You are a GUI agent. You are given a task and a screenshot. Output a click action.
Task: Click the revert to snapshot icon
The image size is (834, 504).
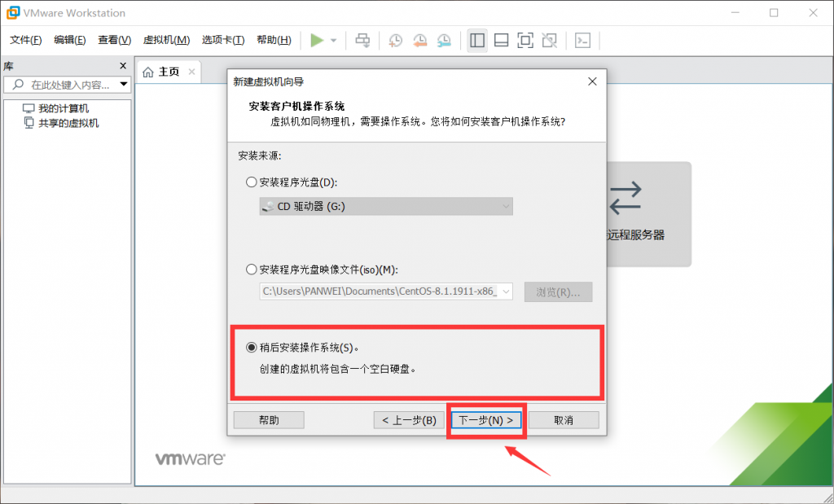pyautogui.click(x=419, y=41)
